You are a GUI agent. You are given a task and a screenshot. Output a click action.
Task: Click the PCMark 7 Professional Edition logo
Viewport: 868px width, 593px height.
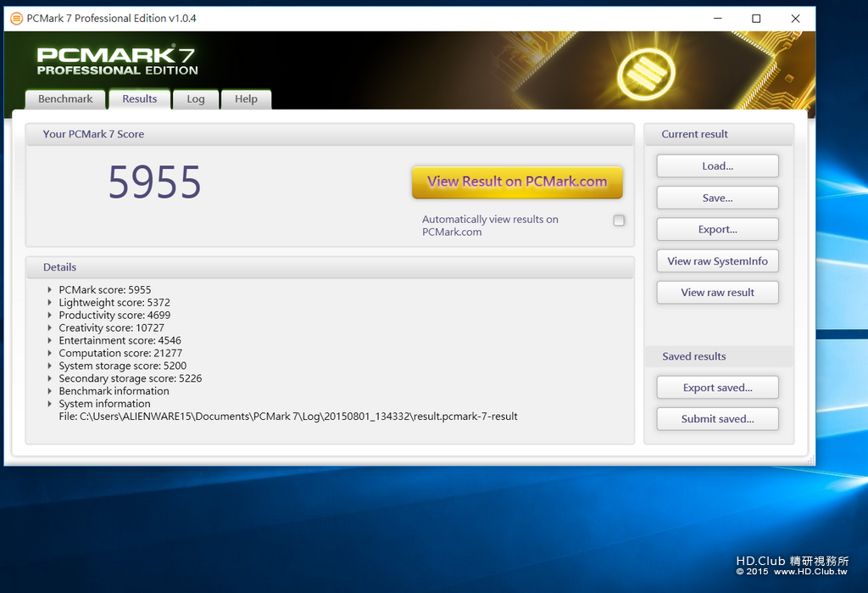[117, 61]
